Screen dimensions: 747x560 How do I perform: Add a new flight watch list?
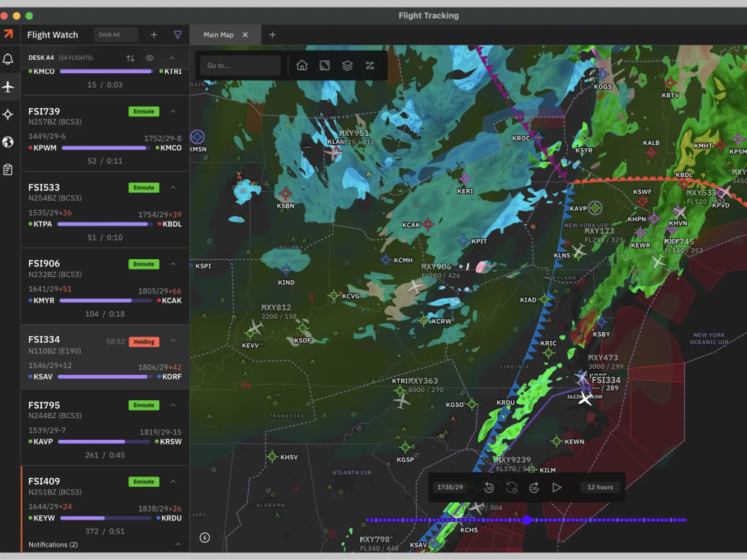(154, 35)
